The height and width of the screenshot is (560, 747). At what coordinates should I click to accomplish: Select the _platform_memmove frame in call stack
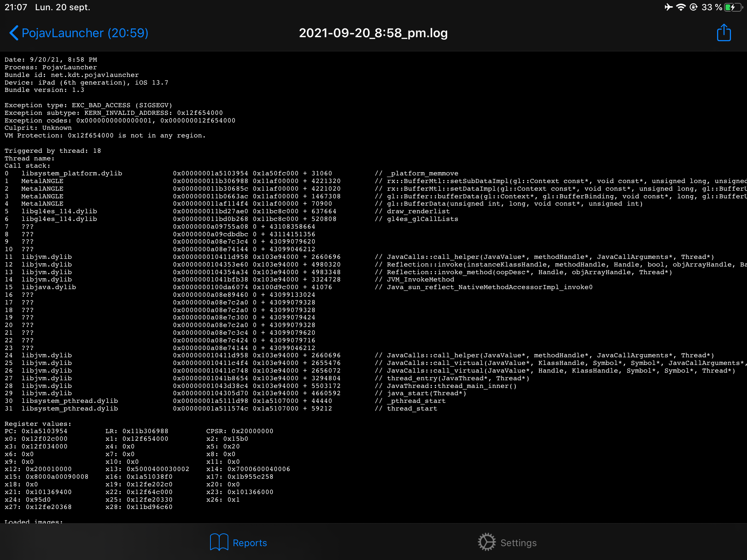(x=423, y=173)
